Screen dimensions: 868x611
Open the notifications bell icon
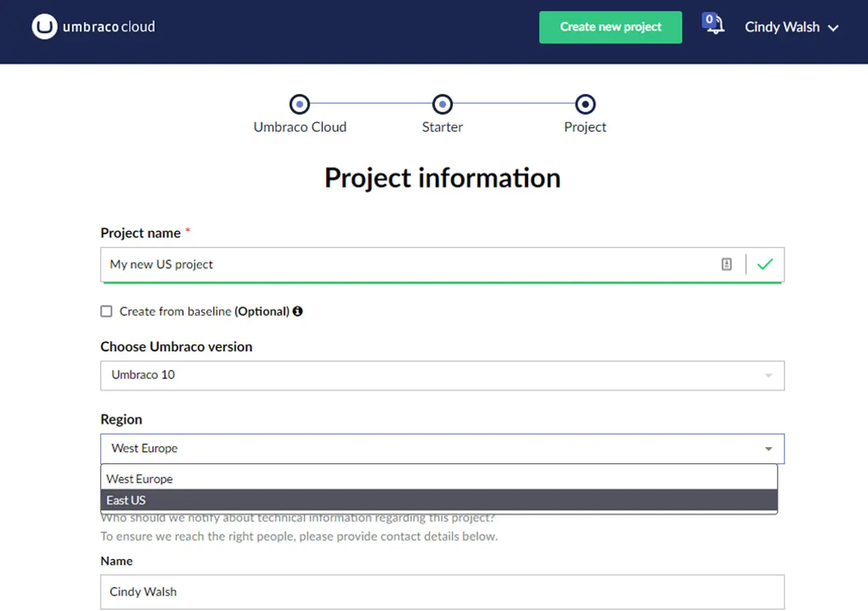point(714,25)
